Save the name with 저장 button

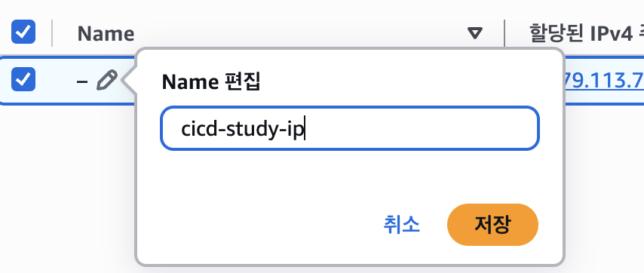[x=492, y=225]
